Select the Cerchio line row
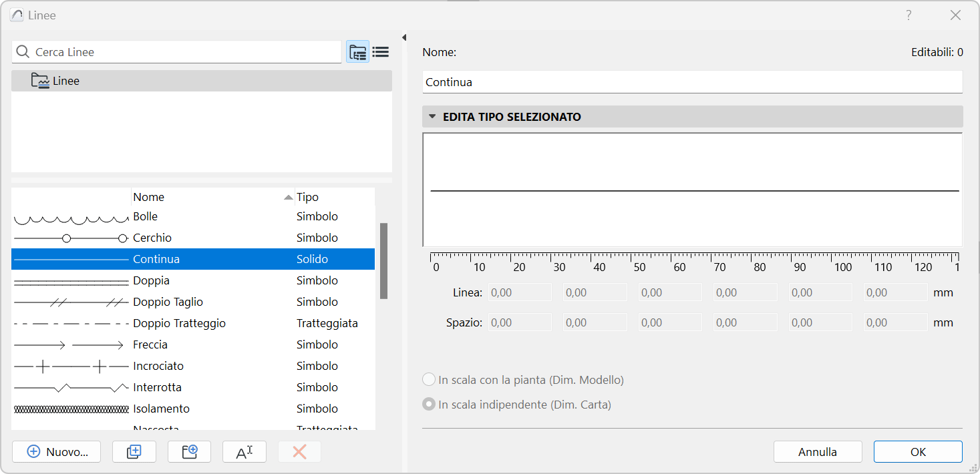 [193, 238]
